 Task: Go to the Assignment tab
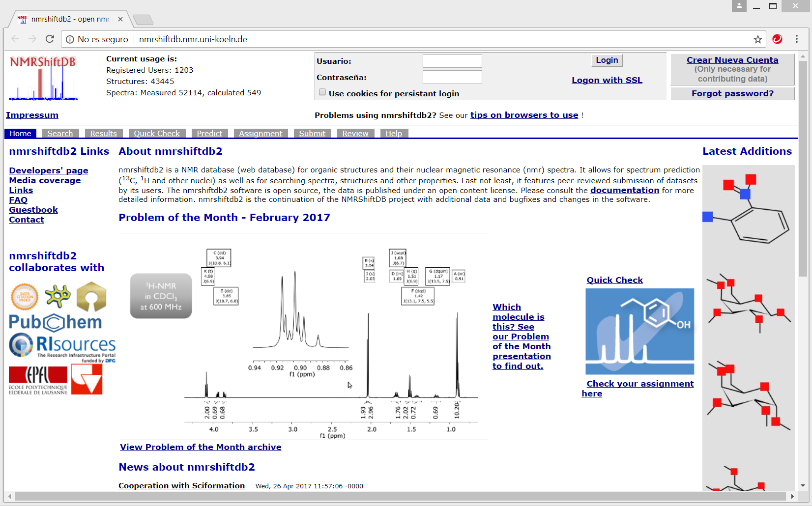pyautogui.click(x=261, y=133)
